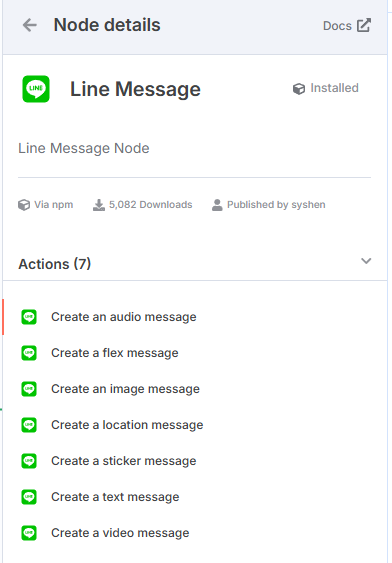Click the Installed package icon
Screen dimensions: 392x563
[x=299, y=89]
